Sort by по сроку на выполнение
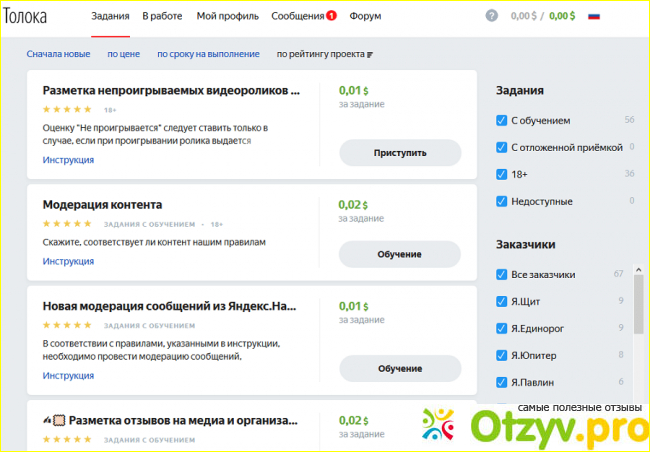 (208, 54)
